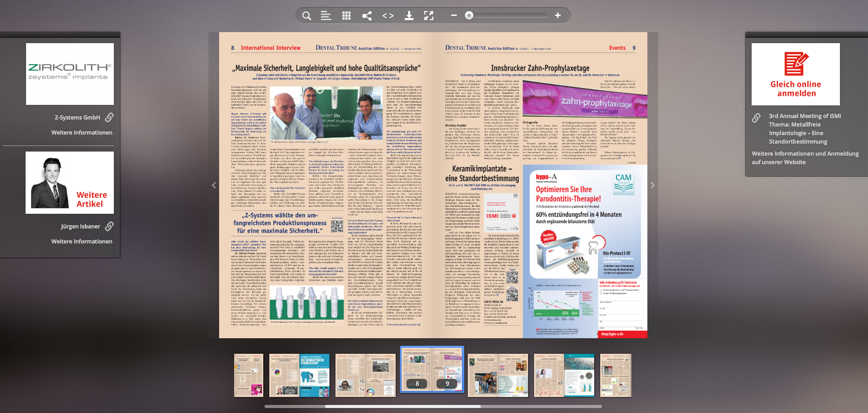868x413 pixels.
Task: Open Weitere Informationen und Anmeldung link
Action: pos(805,158)
